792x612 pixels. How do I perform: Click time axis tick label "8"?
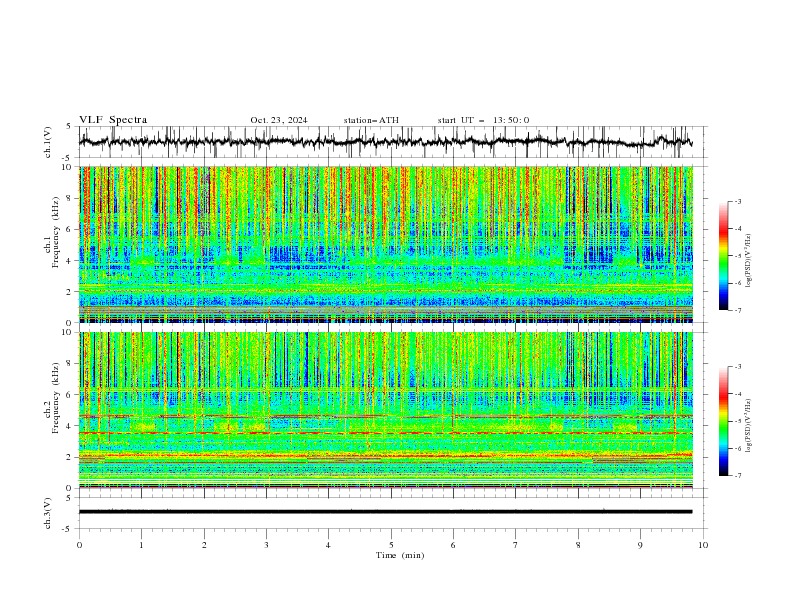[x=578, y=545]
